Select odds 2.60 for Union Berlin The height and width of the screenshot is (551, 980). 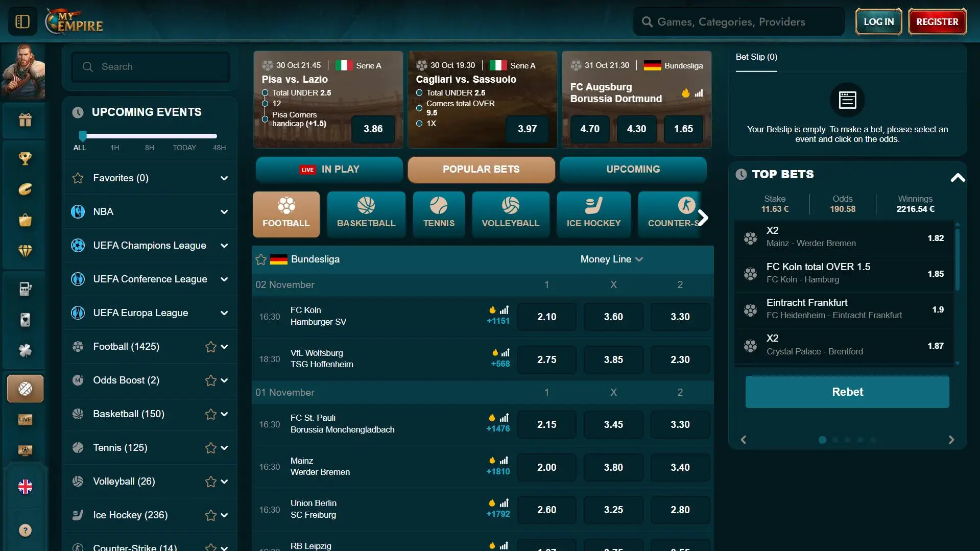(x=546, y=509)
